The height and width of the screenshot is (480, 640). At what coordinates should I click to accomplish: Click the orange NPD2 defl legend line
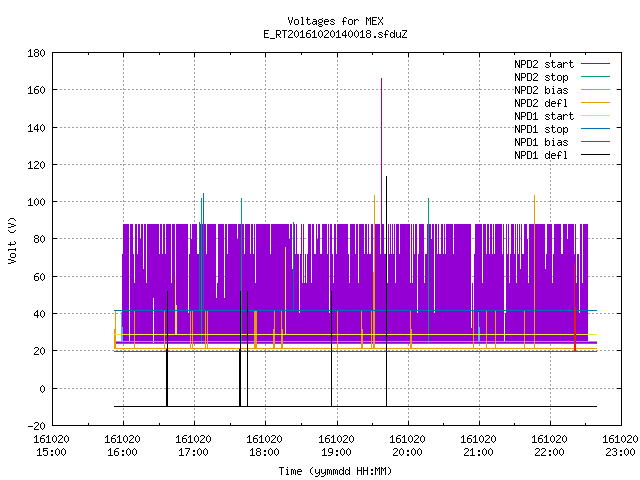point(596,103)
